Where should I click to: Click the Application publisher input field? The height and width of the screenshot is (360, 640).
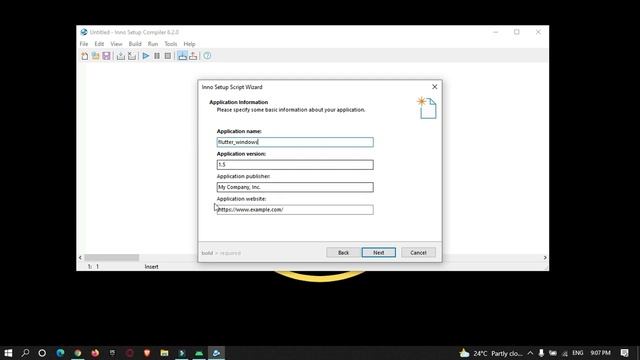pyautogui.click(x=295, y=187)
